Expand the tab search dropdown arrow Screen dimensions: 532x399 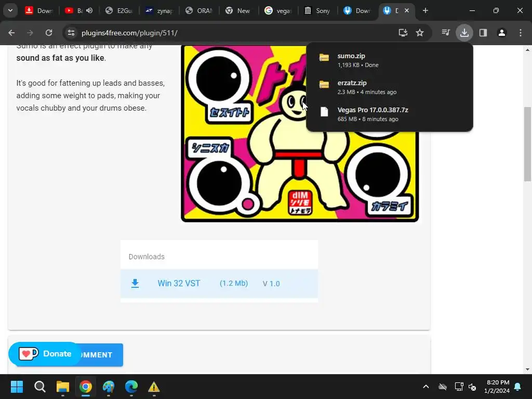10,10
